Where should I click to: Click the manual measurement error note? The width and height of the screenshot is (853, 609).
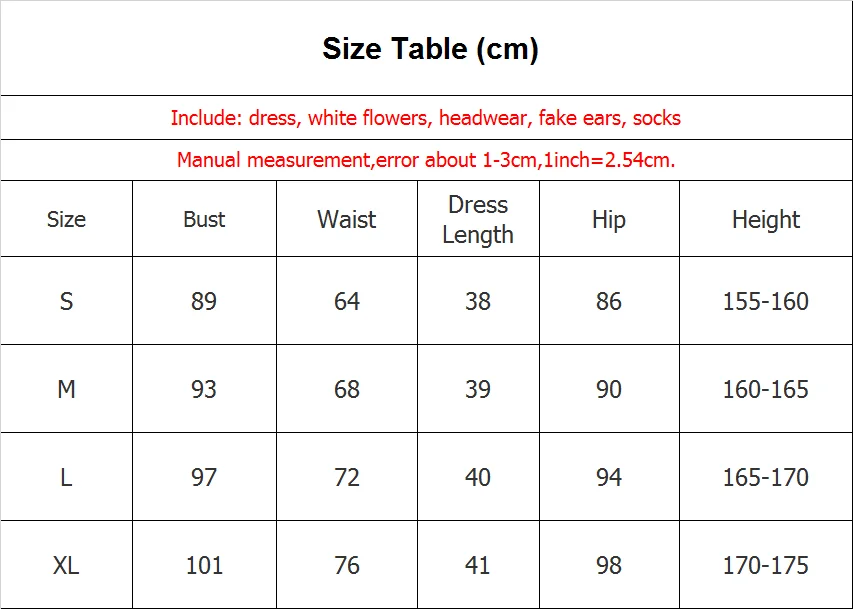pyautogui.click(x=426, y=160)
